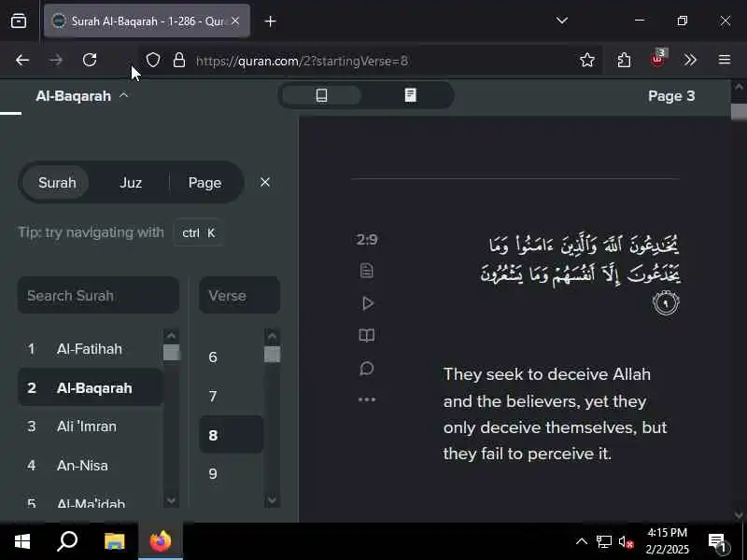Image resolution: width=747 pixels, height=560 pixels.
Task: Click the page scrollbar down arrow
Action: point(739,515)
